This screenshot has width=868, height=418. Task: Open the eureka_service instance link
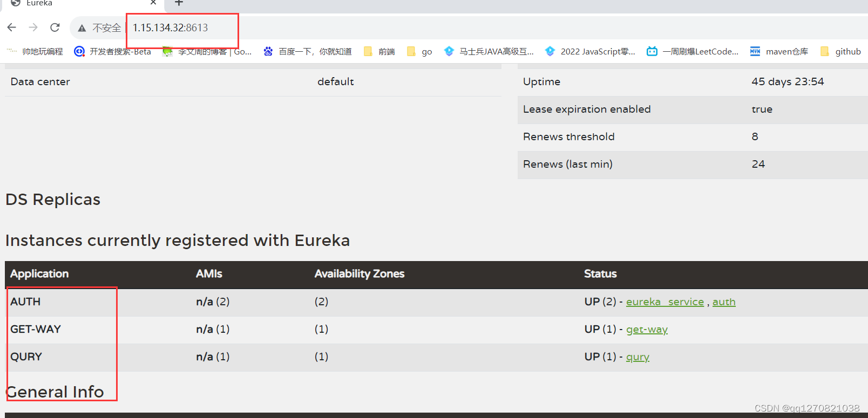pyautogui.click(x=665, y=302)
